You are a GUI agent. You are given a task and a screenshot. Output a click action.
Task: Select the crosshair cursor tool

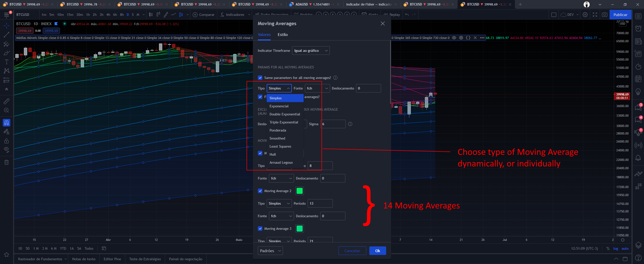[7, 26]
